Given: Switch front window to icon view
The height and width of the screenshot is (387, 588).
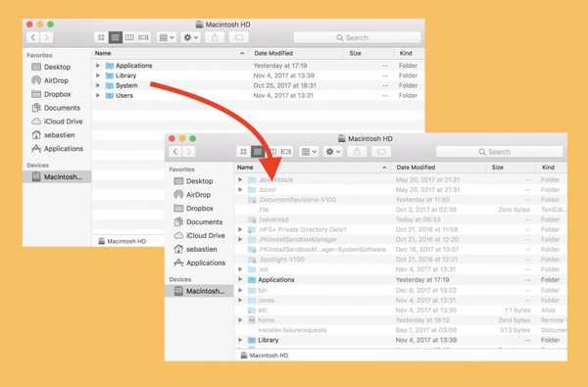Looking at the screenshot, I should [x=244, y=152].
